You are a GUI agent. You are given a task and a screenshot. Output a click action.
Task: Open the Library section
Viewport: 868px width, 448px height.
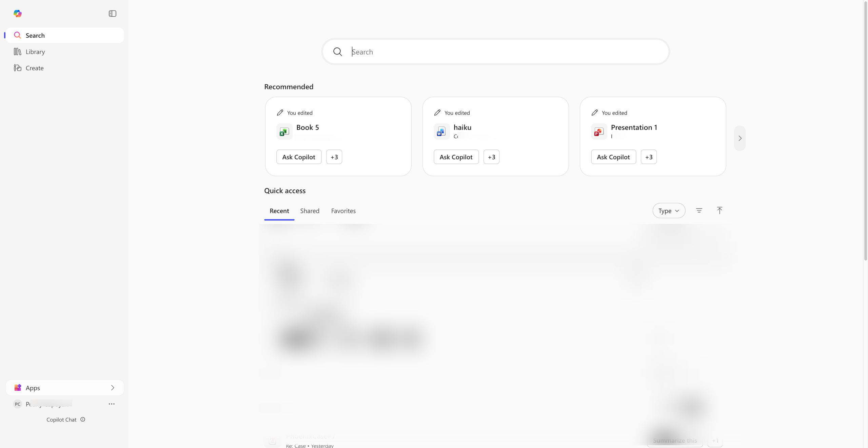click(x=35, y=52)
